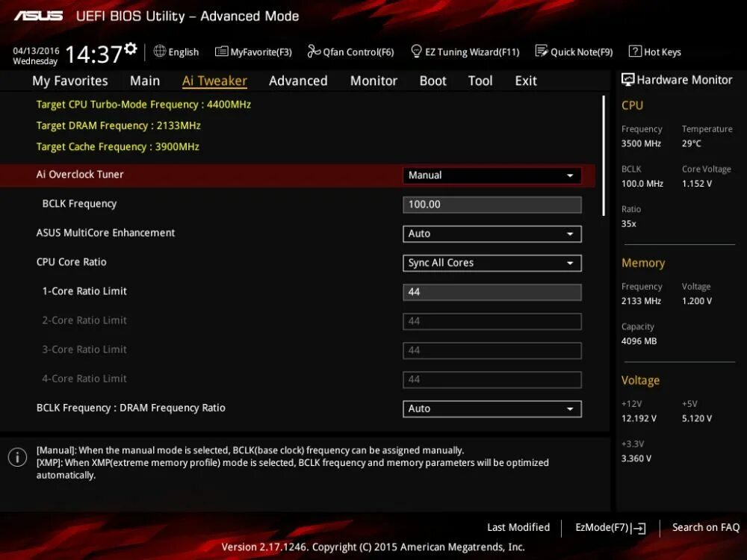
Task: Show Hot Keys list
Action: (x=662, y=52)
